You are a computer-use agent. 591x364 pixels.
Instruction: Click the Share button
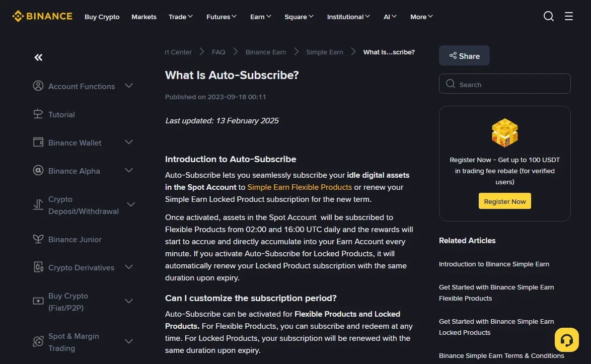464,56
